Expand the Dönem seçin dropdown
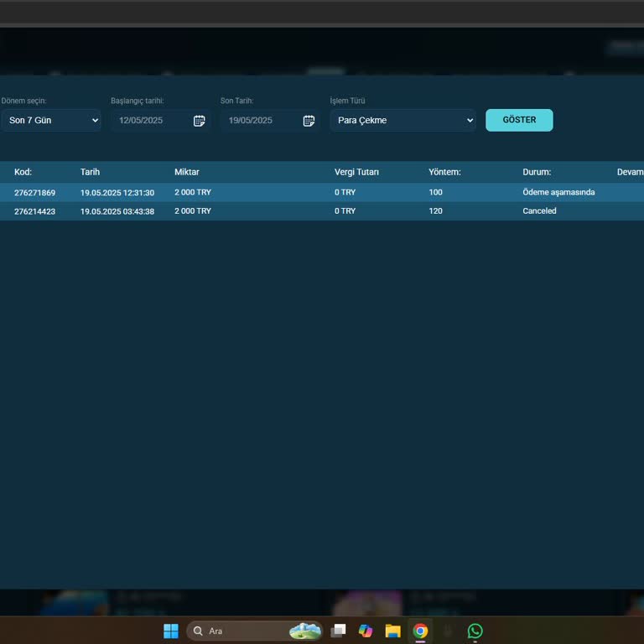This screenshot has height=644, width=644. click(51, 121)
